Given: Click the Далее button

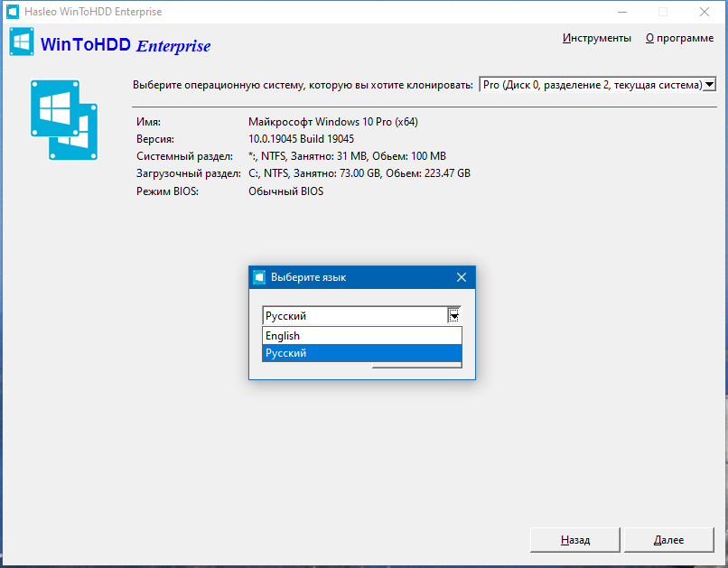Looking at the screenshot, I should click(668, 539).
